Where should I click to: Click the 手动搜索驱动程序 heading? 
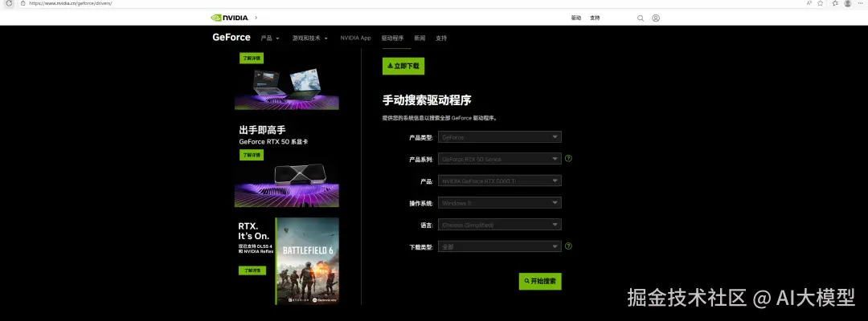427,100
